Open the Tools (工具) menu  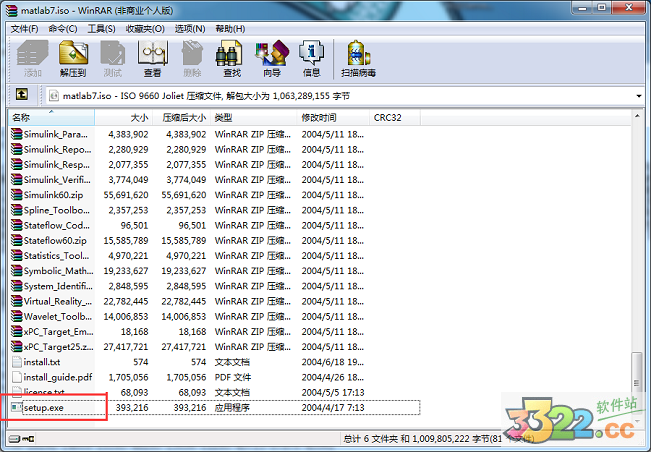click(101, 29)
